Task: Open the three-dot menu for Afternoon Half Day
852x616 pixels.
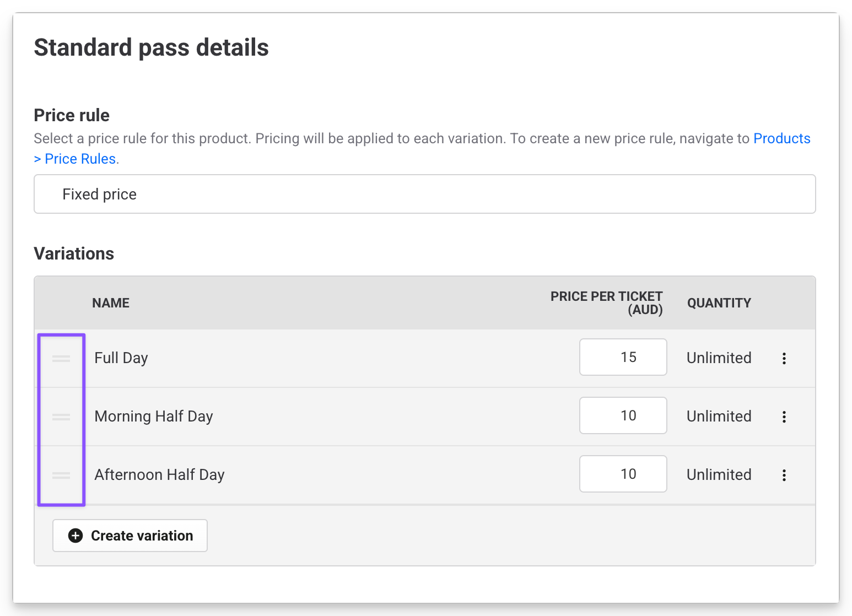Action: click(x=784, y=475)
